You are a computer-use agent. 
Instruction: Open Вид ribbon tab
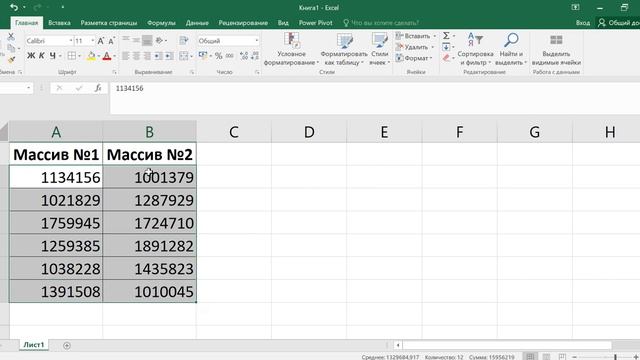tap(283, 23)
